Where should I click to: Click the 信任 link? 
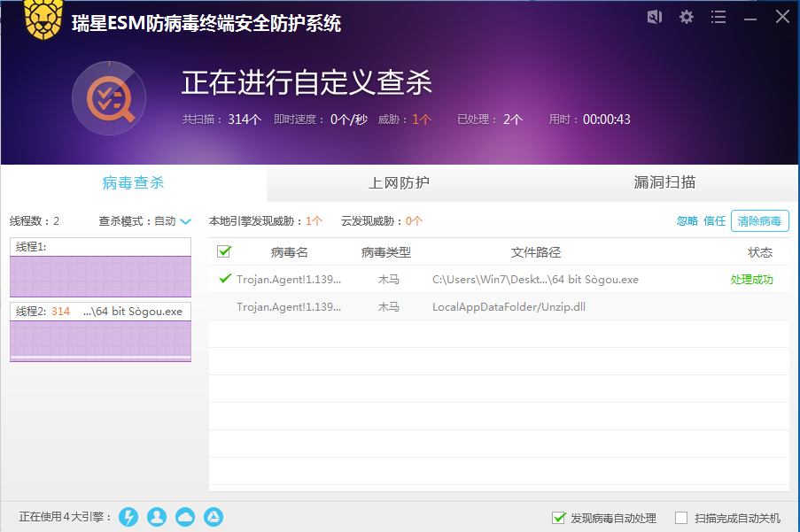click(714, 221)
